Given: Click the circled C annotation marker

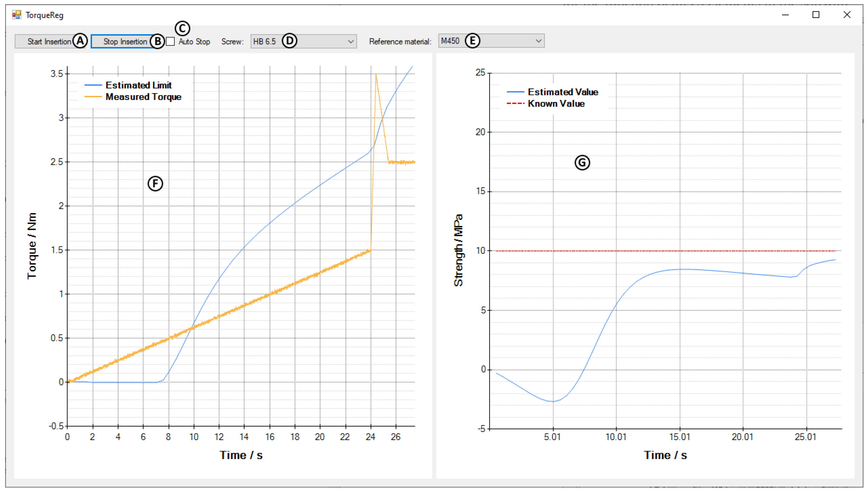Looking at the screenshot, I should (x=182, y=28).
